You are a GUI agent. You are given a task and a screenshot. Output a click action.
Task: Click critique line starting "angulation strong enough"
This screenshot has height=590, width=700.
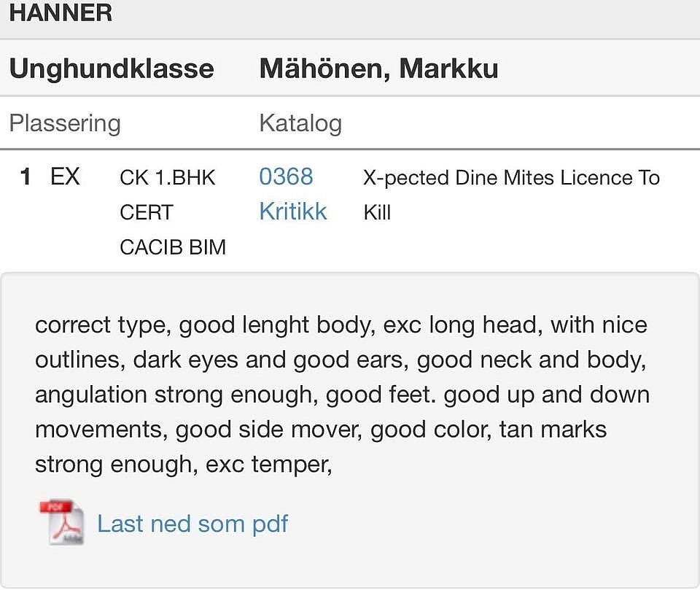tap(342, 395)
